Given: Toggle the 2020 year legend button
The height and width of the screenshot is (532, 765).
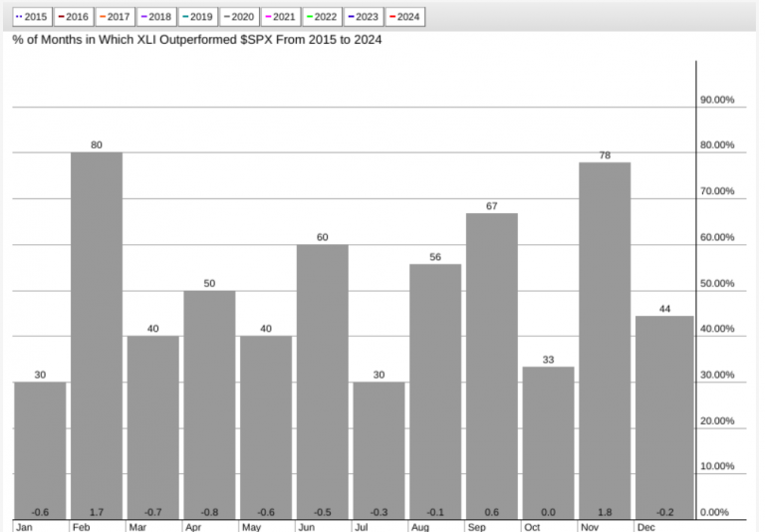Looking at the screenshot, I should pos(239,17).
